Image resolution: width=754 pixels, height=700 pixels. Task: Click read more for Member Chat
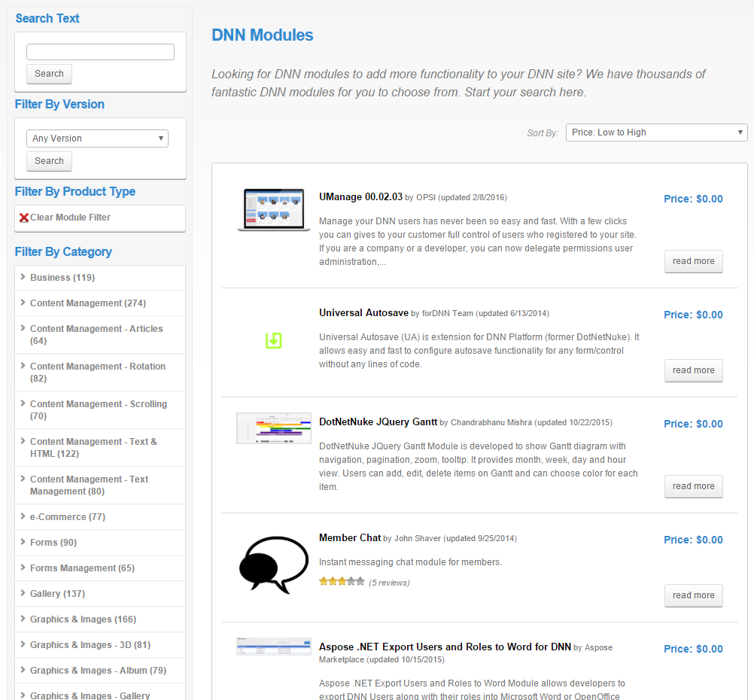(x=693, y=595)
